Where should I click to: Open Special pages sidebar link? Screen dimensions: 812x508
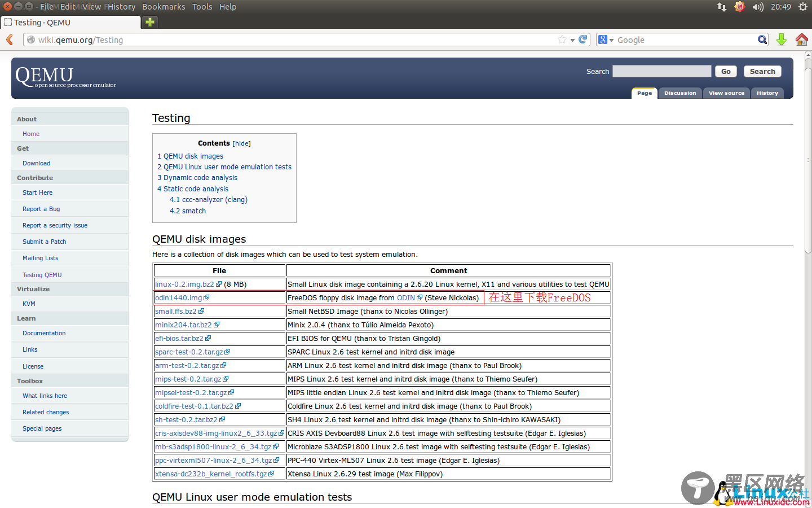42,428
